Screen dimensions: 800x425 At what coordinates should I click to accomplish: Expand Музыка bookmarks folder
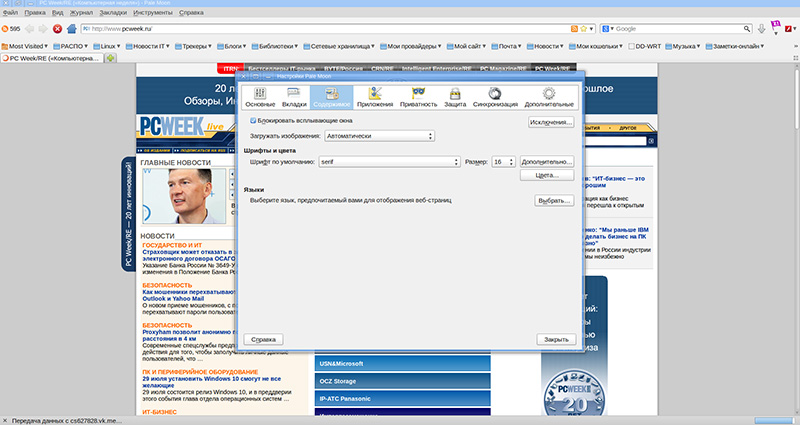pyautogui.click(x=683, y=46)
